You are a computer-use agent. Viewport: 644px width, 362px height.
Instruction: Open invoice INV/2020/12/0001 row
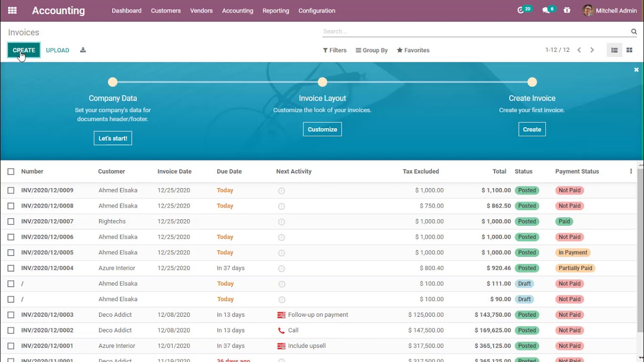[x=319, y=346]
